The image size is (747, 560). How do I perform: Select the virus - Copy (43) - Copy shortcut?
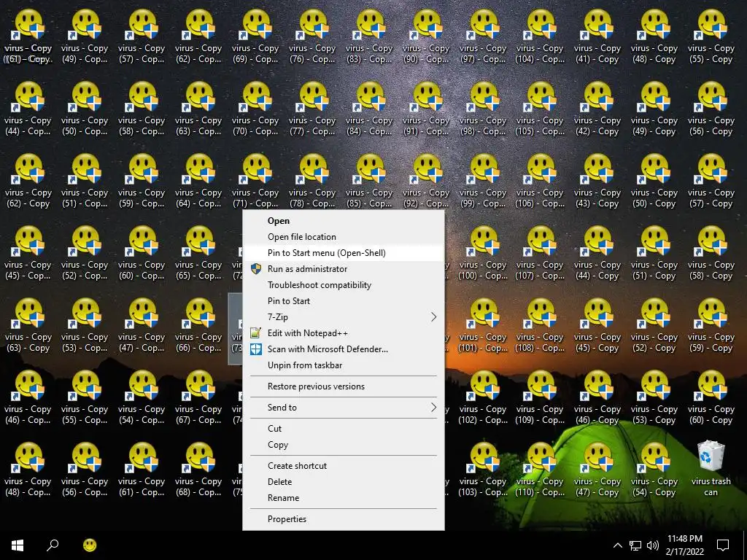point(597,182)
